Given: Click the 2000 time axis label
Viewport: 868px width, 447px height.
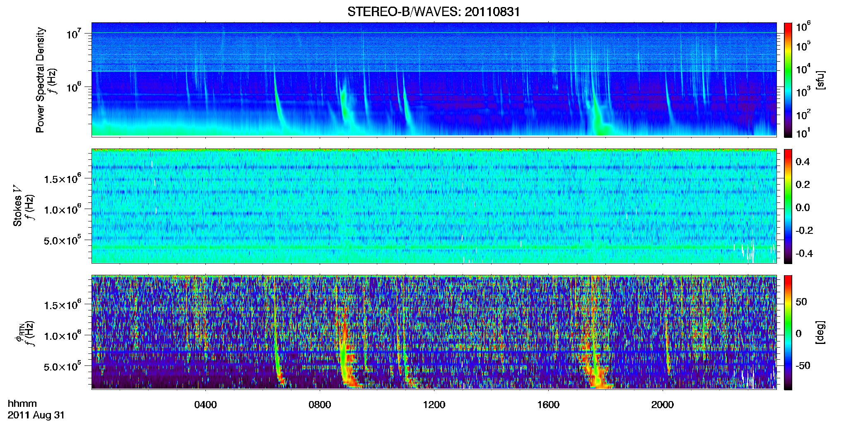Looking at the screenshot, I should click(663, 405).
